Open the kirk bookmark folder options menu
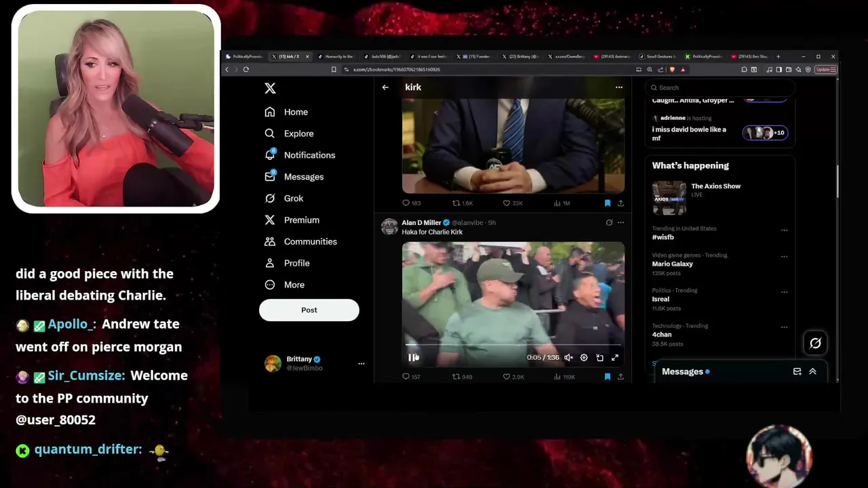The height and width of the screenshot is (488, 868). point(618,87)
